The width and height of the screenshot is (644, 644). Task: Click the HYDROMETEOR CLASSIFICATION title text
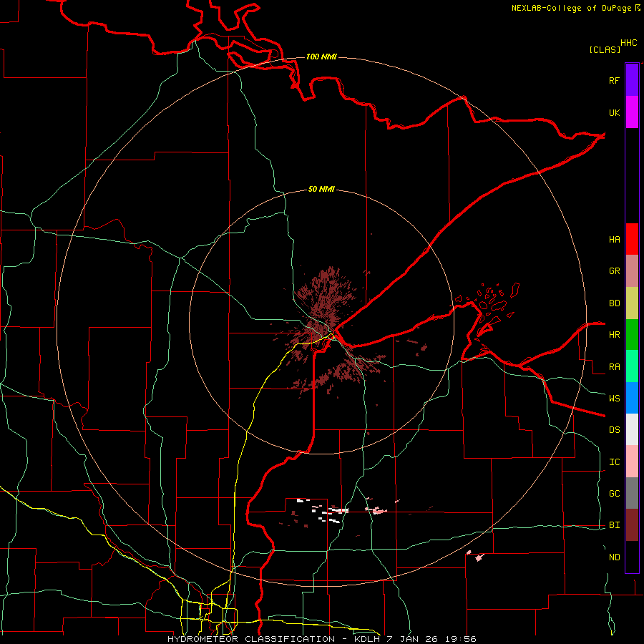[251, 639]
